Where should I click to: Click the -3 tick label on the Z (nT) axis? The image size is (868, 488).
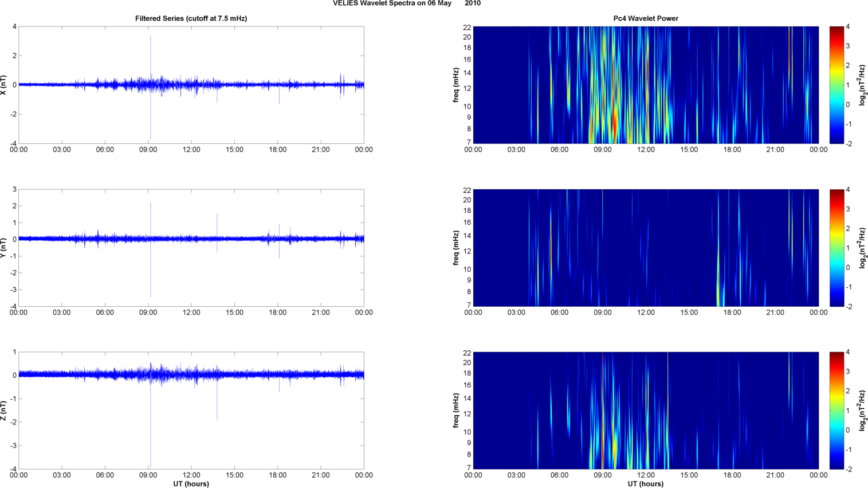coord(13,446)
